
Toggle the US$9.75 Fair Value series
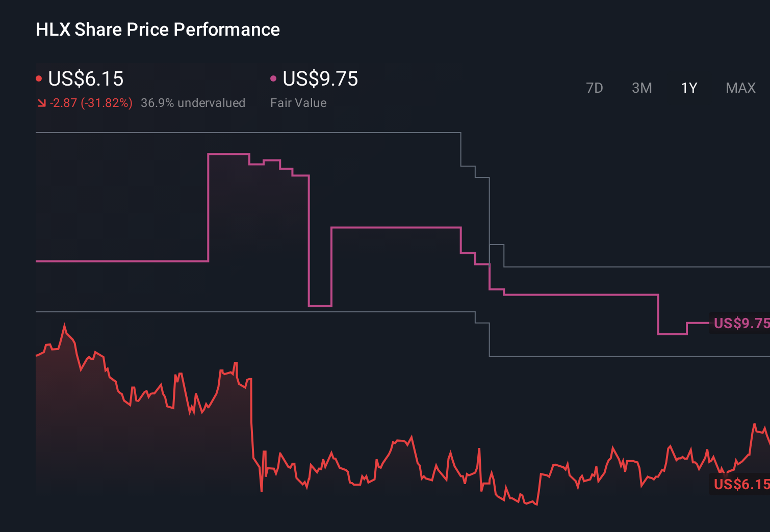[x=320, y=79]
